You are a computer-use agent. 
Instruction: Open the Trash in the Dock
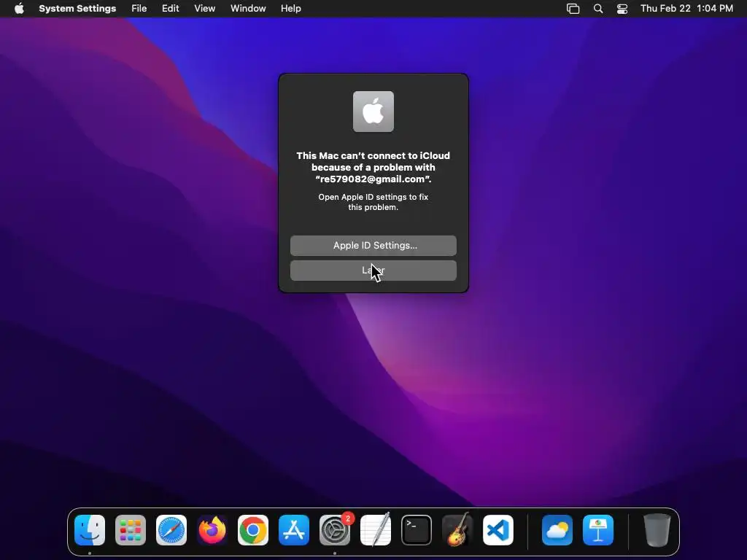tap(657, 530)
